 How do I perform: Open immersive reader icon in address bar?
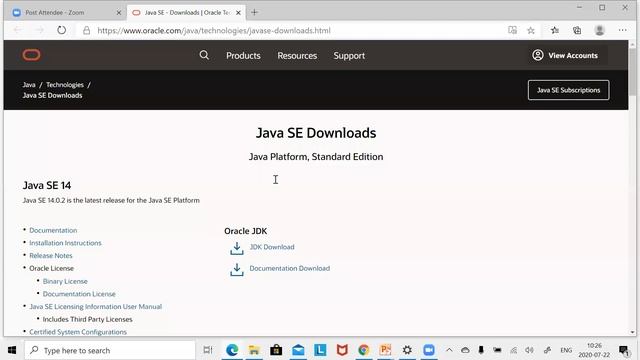coord(512,30)
